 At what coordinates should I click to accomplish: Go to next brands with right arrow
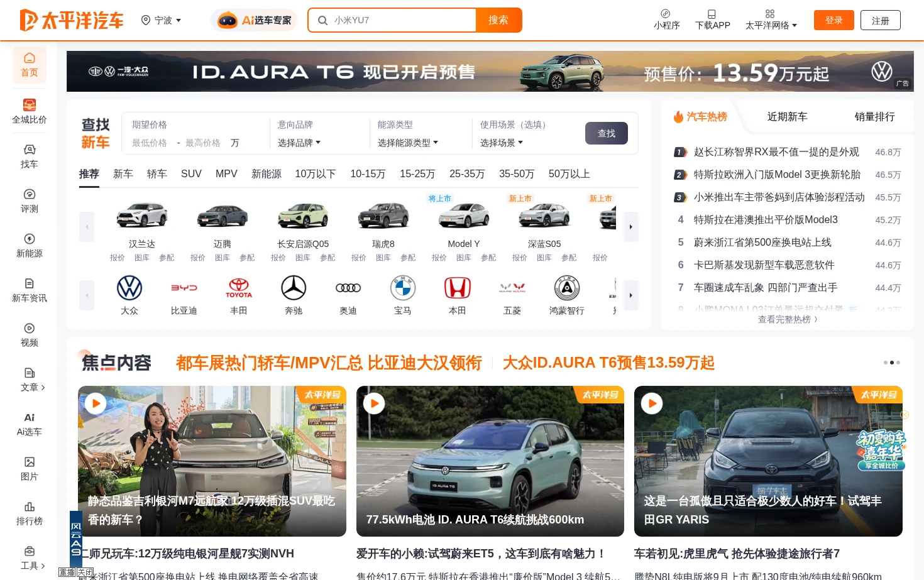[x=631, y=295]
